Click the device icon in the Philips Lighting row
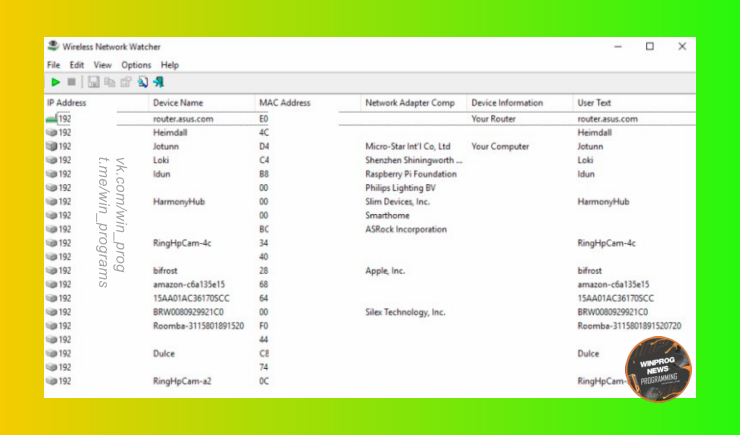The image size is (740, 435). [51, 188]
